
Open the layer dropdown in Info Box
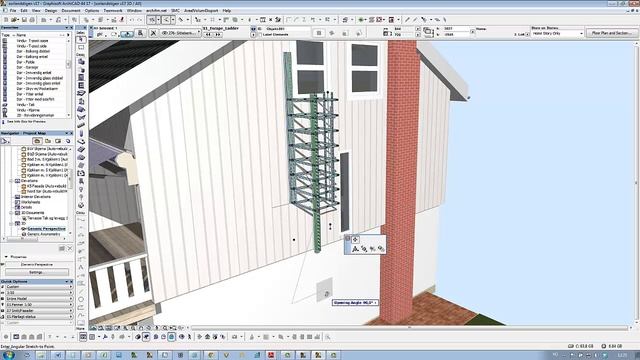pos(180,33)
